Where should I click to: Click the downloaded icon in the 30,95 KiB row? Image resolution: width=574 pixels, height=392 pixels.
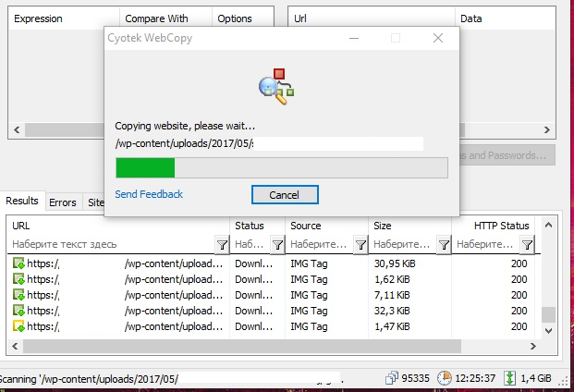click(18, 263)
